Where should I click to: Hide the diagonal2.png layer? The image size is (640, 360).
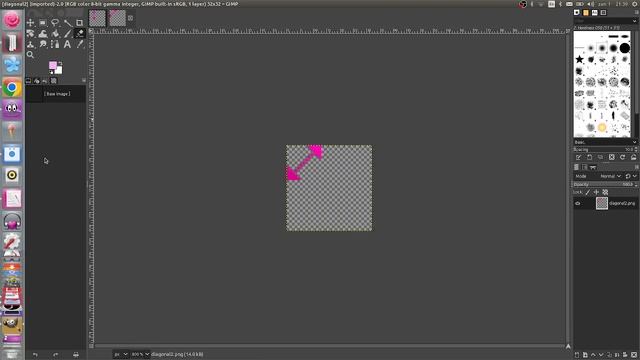pyautogui.click(x=578, y=203)
